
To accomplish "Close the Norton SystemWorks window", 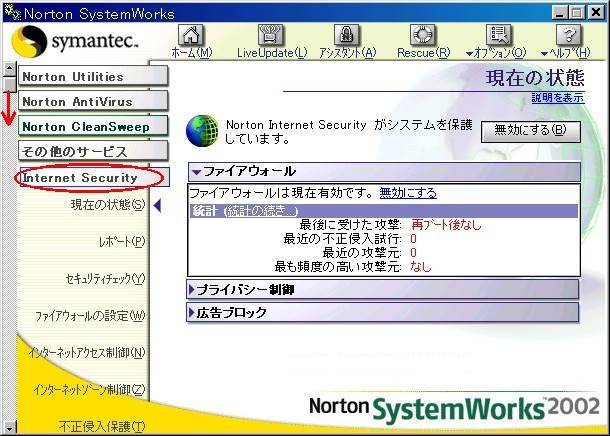I will click(596, 13).
